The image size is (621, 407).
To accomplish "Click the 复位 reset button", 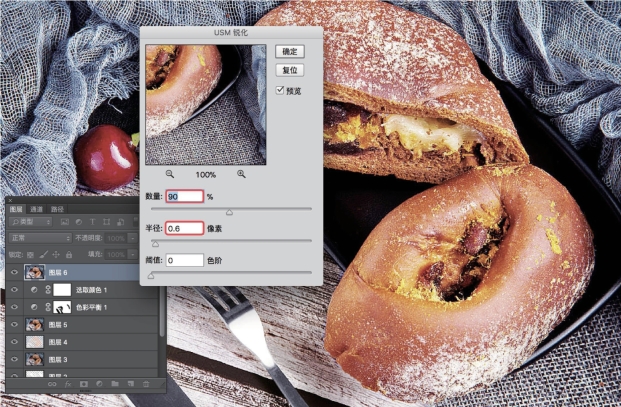I will click(x=290, y=70).
